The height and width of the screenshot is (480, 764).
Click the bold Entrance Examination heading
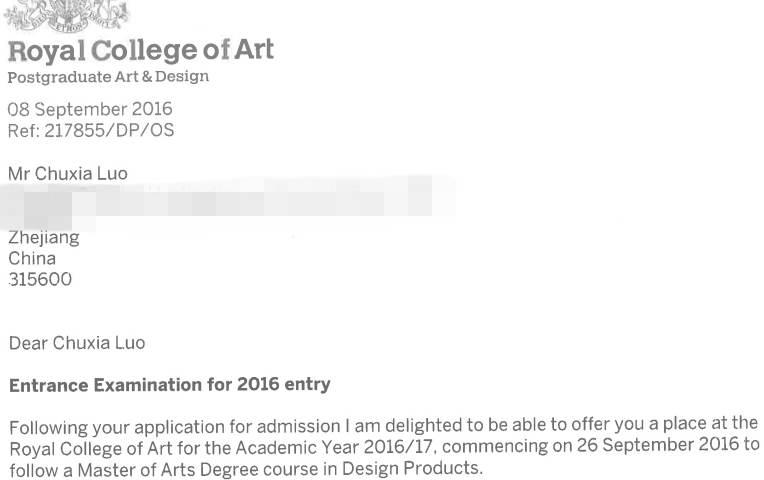click(170, 385)
